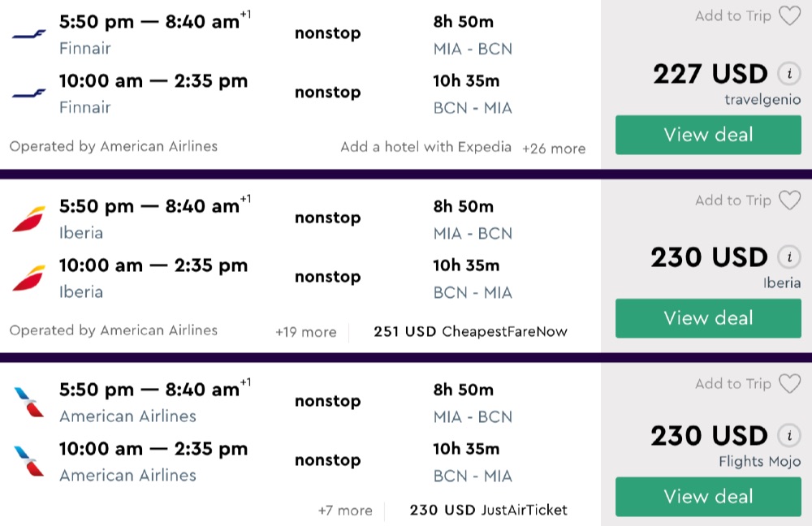Screen dimensions: 812x526
Task: View deal for the Iberia 230 USD fare
Action: 708,318
